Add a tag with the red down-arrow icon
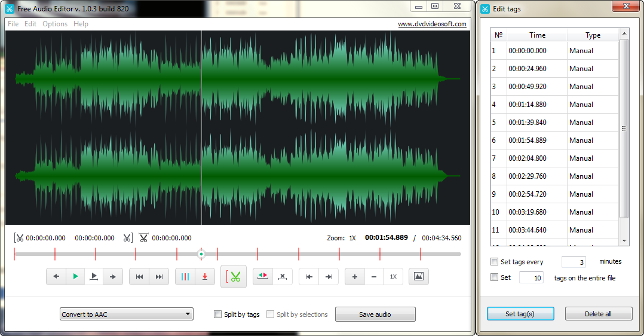The width and height of the screenshot is (644, 336). click(x=205, y=277)
